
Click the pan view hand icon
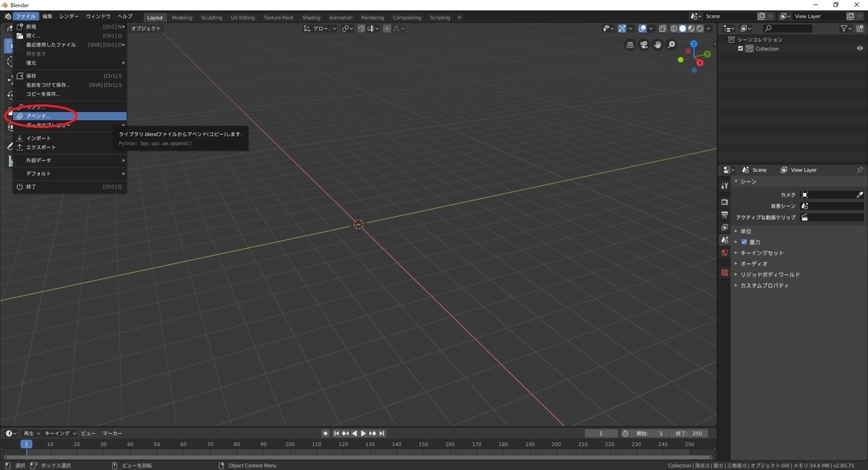658,45
